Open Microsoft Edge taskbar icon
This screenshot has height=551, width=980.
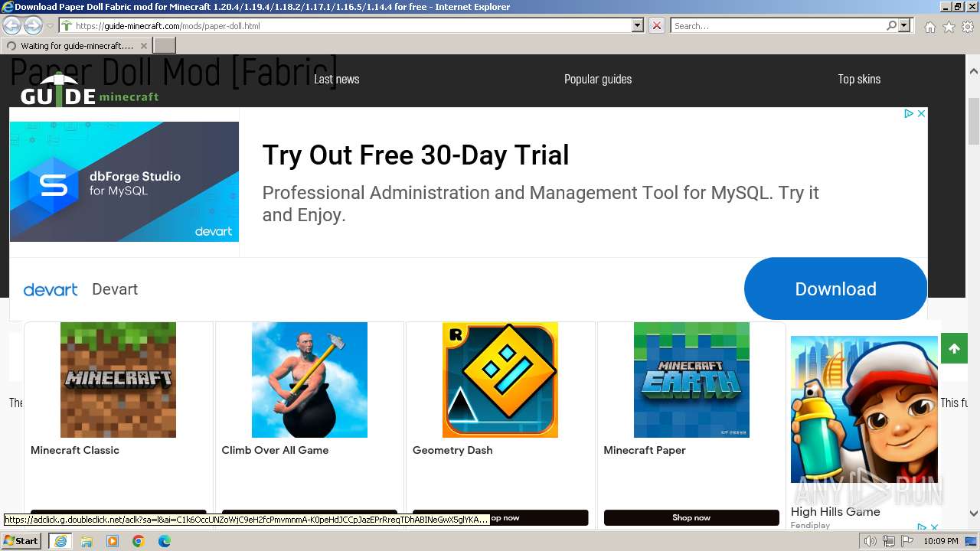coord(164,541)
